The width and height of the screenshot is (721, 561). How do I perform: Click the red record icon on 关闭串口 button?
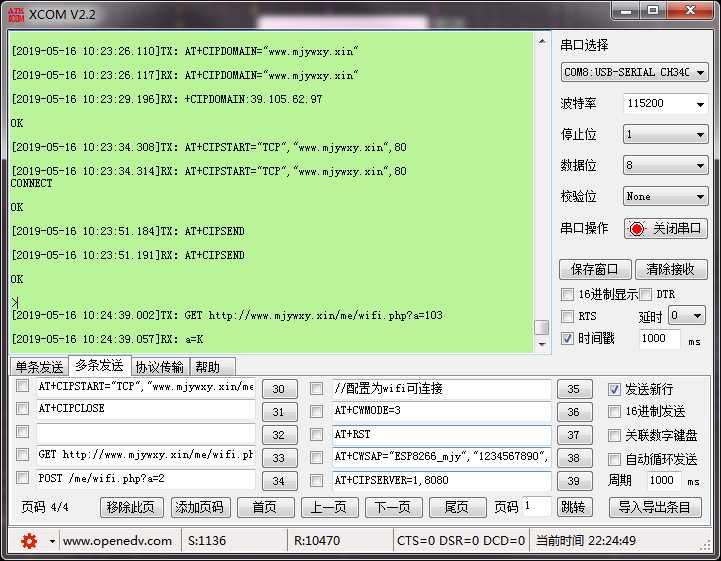point(637,229)
